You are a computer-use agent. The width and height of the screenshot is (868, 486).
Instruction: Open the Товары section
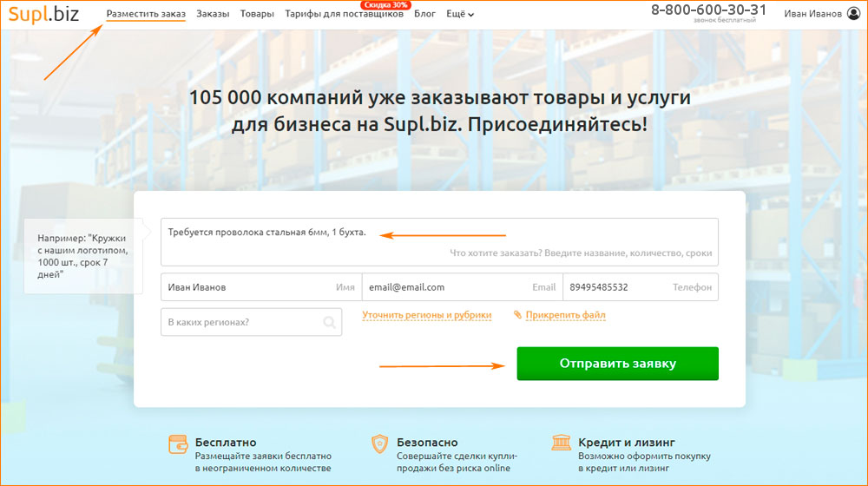pos(257,14)
